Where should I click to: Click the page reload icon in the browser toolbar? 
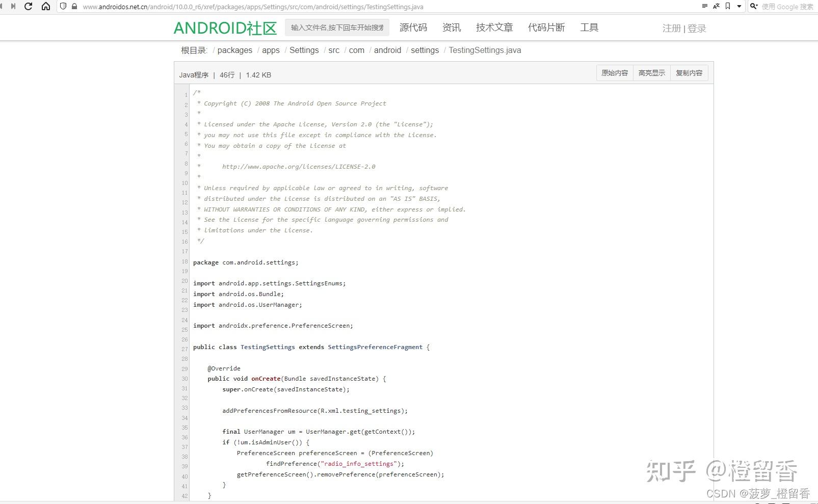[x=29, y=7]
